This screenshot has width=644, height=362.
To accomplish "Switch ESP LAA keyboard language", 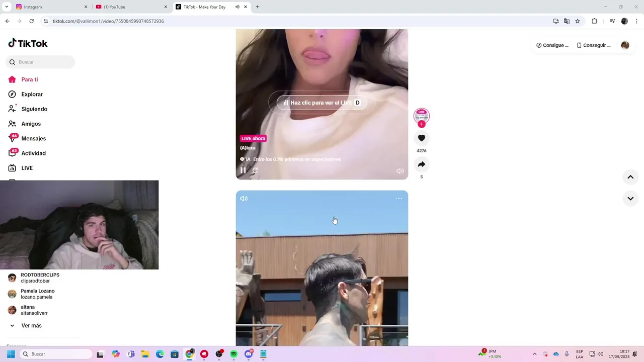I will tap(580, 354).
